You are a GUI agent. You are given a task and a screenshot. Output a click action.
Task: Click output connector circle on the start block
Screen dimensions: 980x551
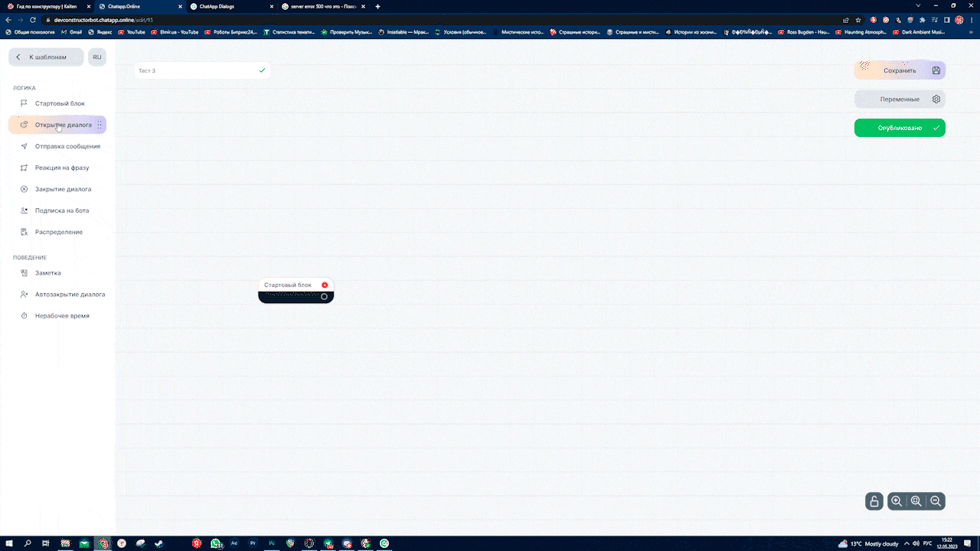(325, 297)
